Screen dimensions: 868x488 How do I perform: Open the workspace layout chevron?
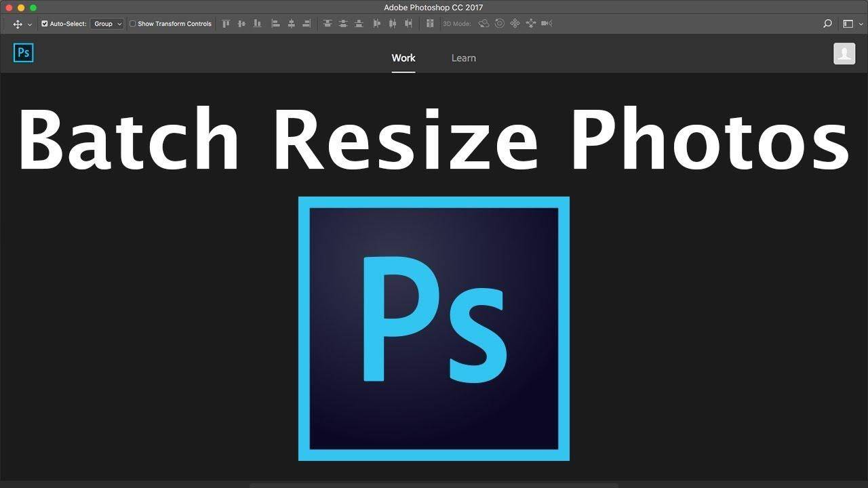click(861, 23)
